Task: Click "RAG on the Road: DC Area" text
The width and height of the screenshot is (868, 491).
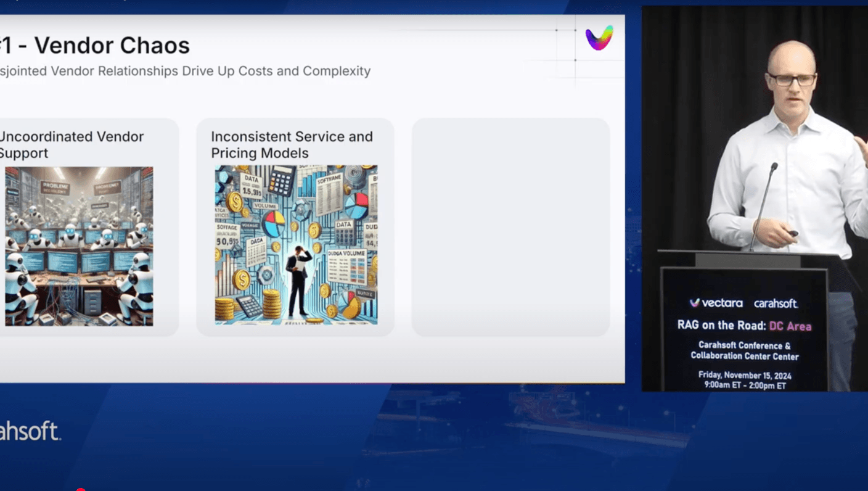Action: (744, 325)
